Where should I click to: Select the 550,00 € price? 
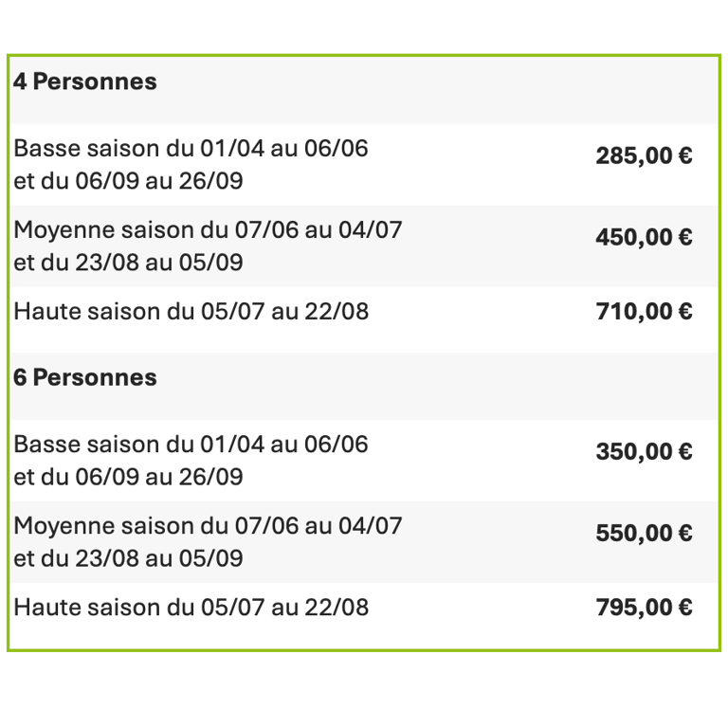click(644, 534)
